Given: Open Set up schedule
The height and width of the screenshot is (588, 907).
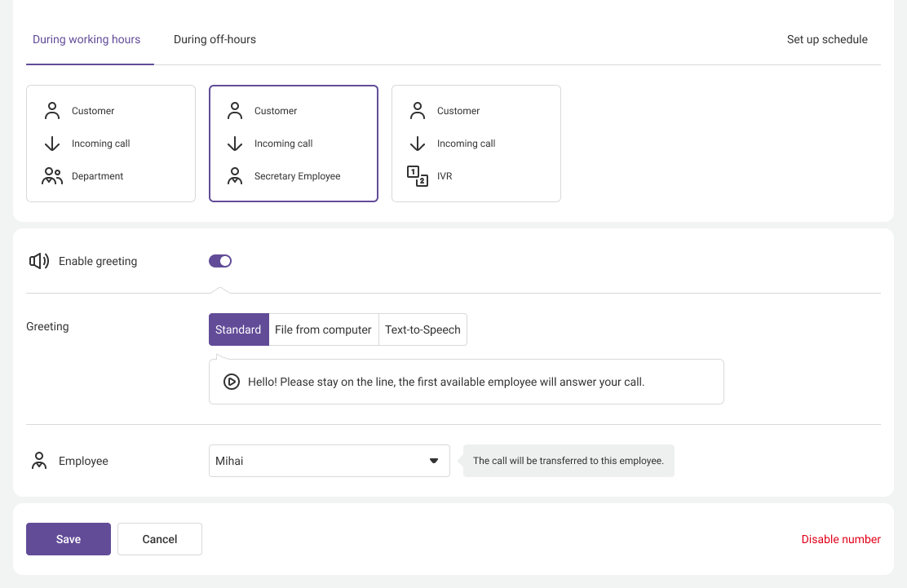Looking at the screenshot, I should 827,39.
